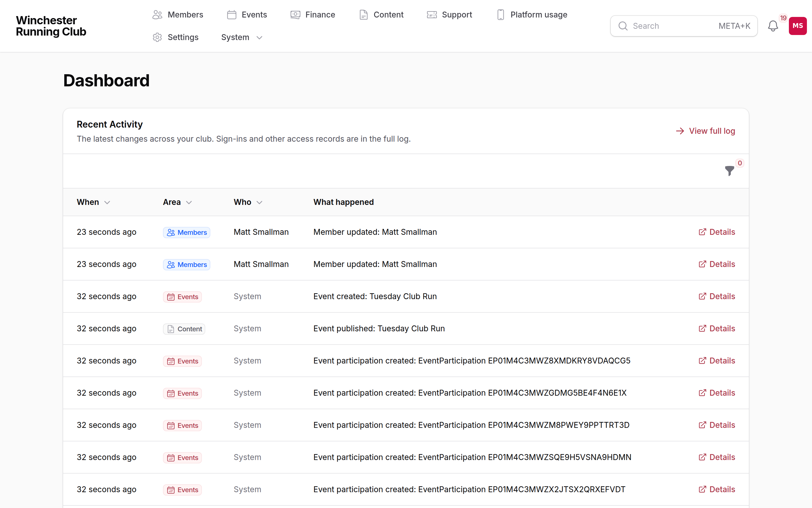The image size is (812, 508).
Task: Open Details for Event created Tuesday Club Run
Action: tap(717, 297)
